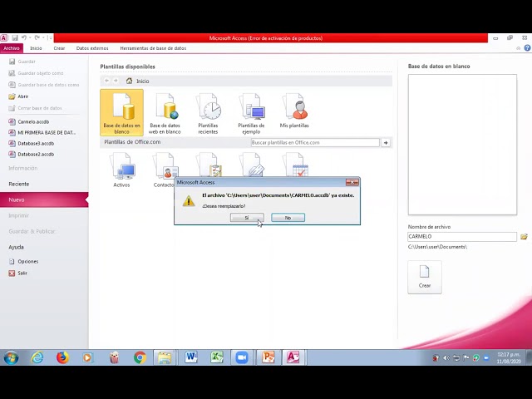Open Herramientas de base de datos tab
The width and height of the screenshot is (532, 399).
[x=153, y=48]
